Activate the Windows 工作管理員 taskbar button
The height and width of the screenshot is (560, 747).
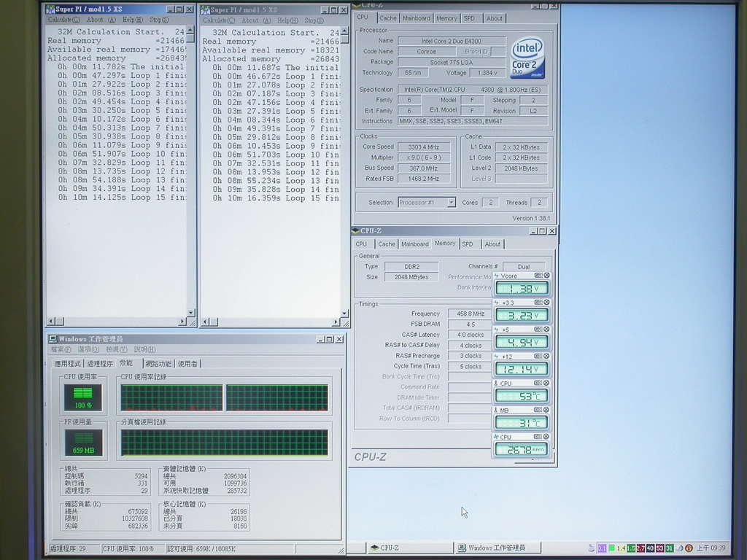(x=498, y=548)
